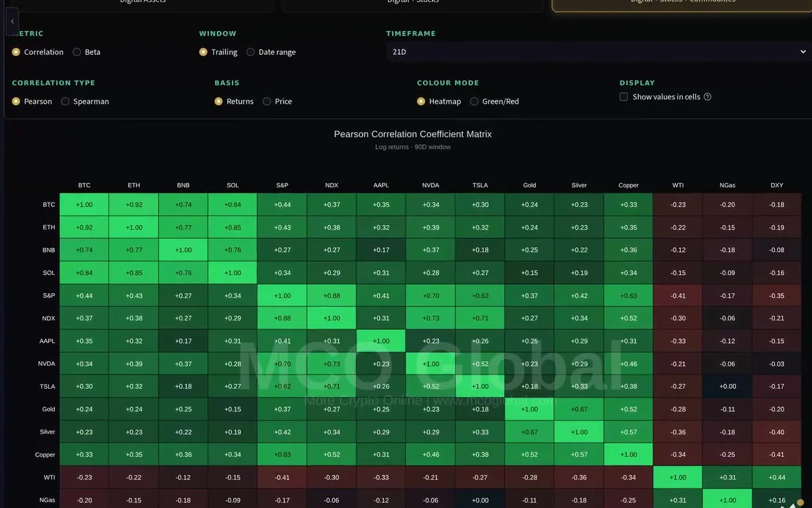The image size is (812, 508).
Task: Click the WTI row label
Action: click(x=49, y=478)
